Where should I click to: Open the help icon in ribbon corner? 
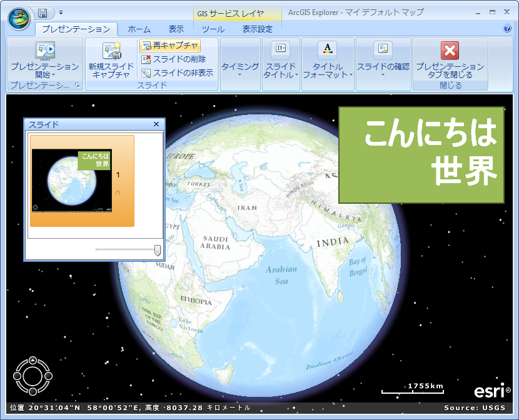[507, 29]
